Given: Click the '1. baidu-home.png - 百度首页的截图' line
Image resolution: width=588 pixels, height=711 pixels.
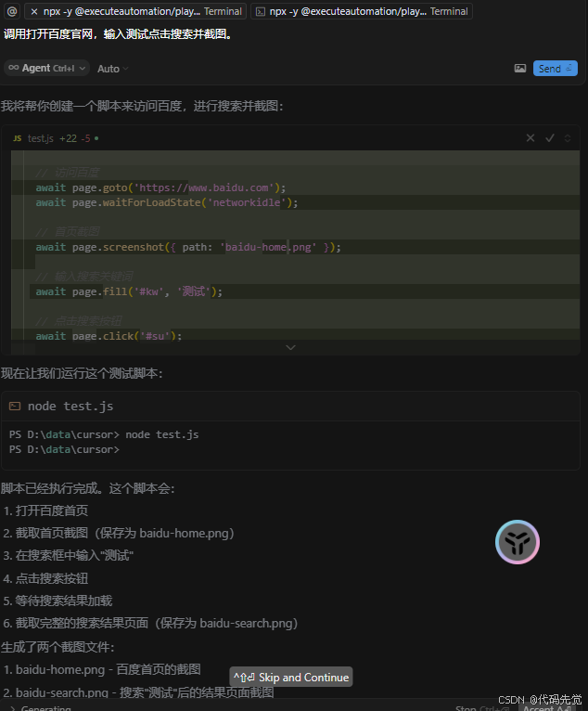Looking at the screenshot, I should [x=102, y=669].
